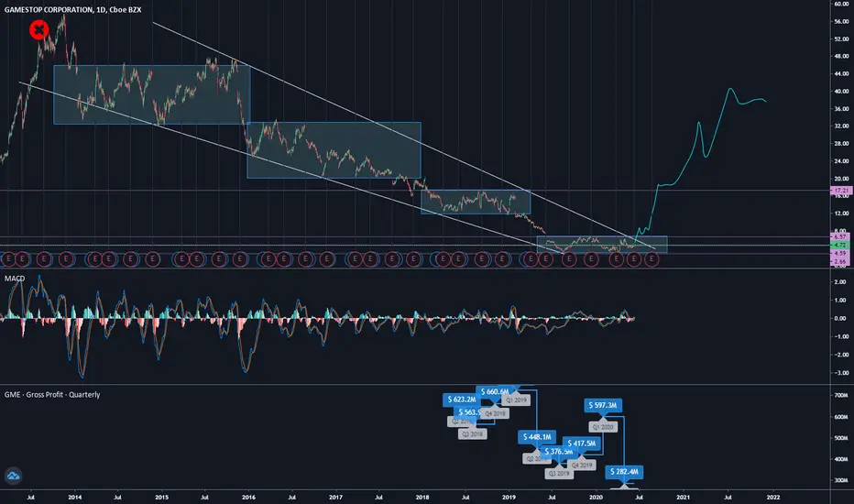854x504 pixels.
Task: Open the cloud icon in the bottom-left corner
Action: (13, 476)
